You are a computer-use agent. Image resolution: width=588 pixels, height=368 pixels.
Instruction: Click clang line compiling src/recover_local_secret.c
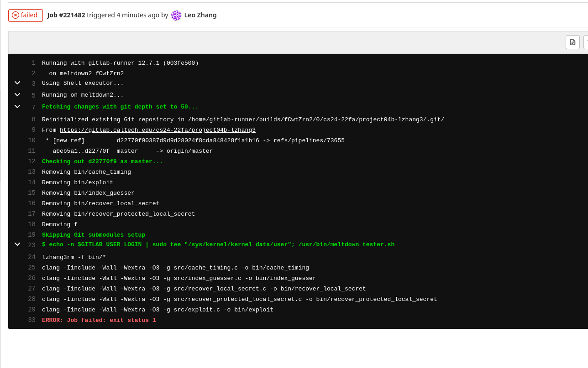click(x=204, y=289)
